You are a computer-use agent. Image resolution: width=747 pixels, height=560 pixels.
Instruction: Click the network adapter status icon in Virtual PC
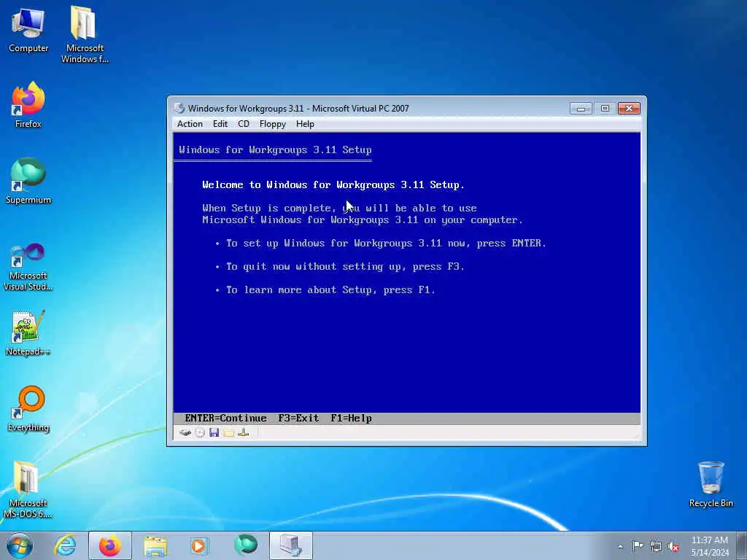244,432
